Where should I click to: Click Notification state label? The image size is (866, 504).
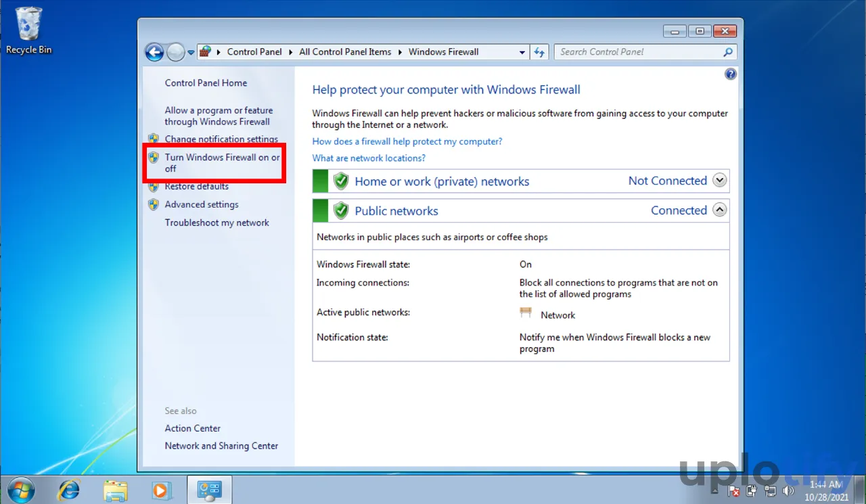pyautogui.click(x=352, y=338)
